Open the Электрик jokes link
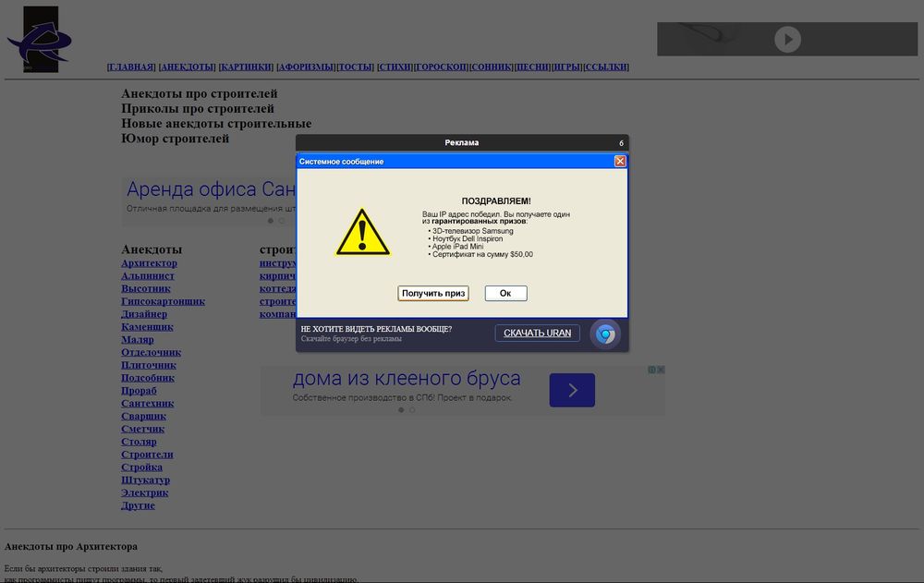 click(x=145, y=492)
